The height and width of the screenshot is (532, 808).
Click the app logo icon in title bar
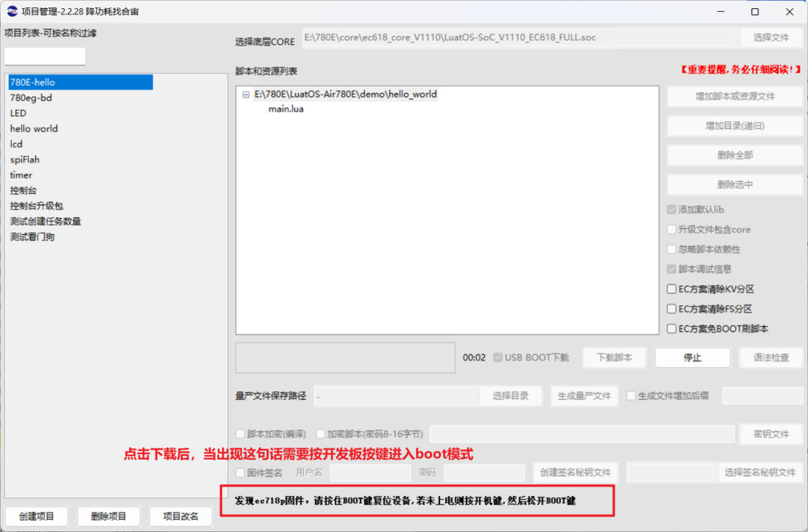(x=13, y=12)
